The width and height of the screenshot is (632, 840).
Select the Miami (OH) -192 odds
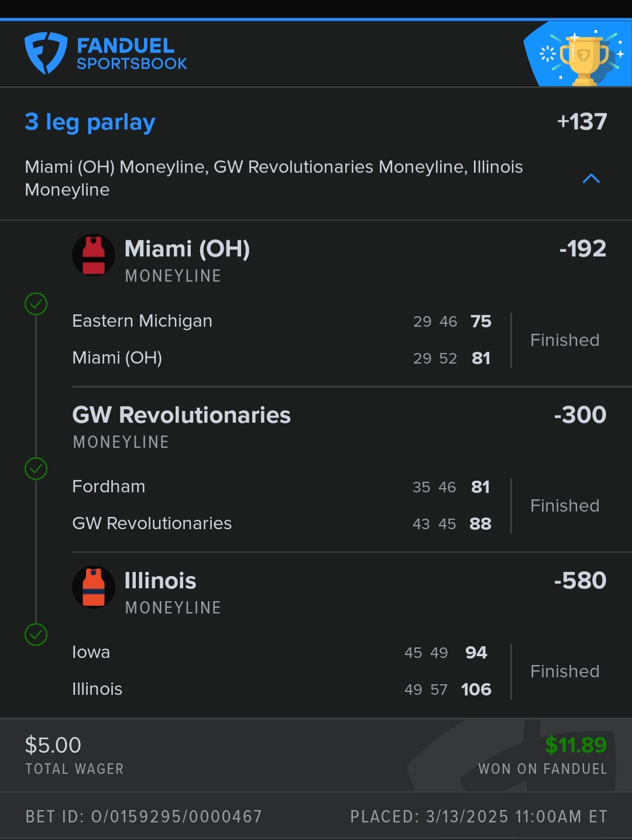click(x=582, y=249)
